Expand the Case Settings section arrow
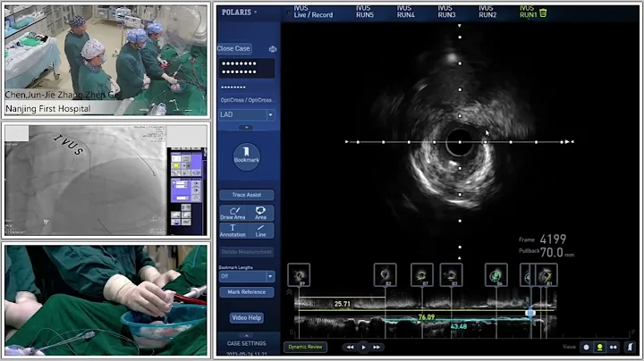 click(247, 336)
